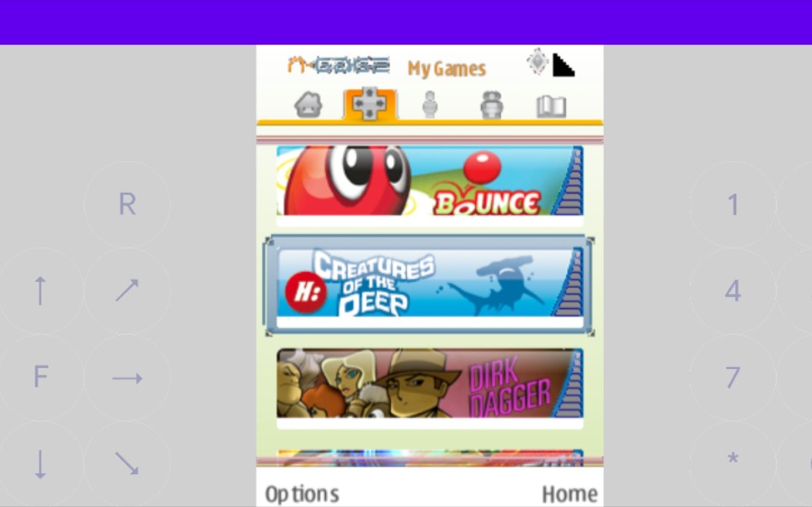Tap the right arrow virtual key

point(127,378)
